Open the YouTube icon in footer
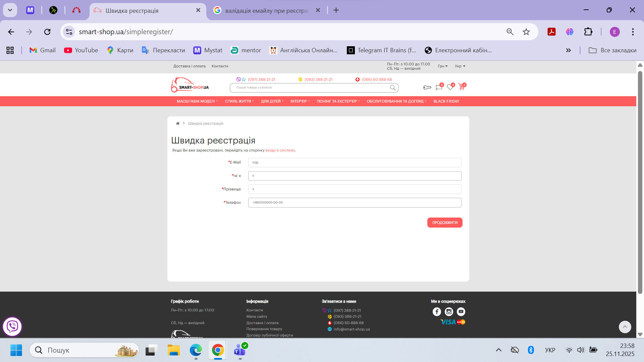Viewport: 644px width, 362px height. coord(461,312)
